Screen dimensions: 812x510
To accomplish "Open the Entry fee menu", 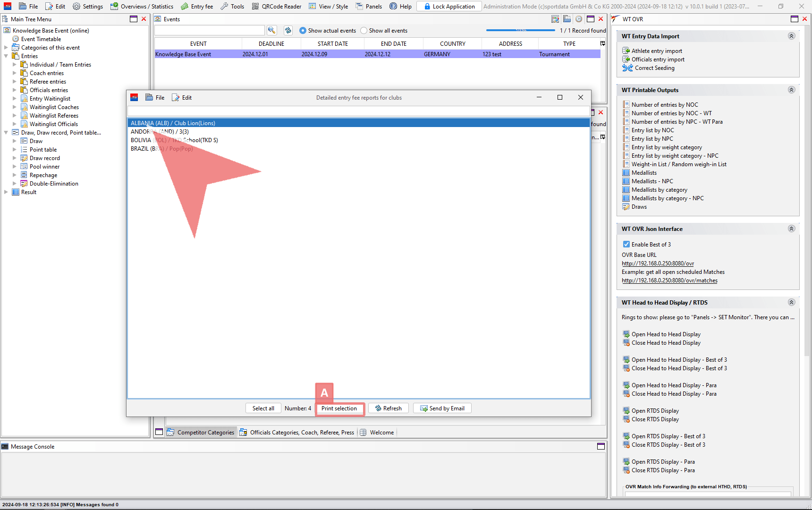I will 197,6.
